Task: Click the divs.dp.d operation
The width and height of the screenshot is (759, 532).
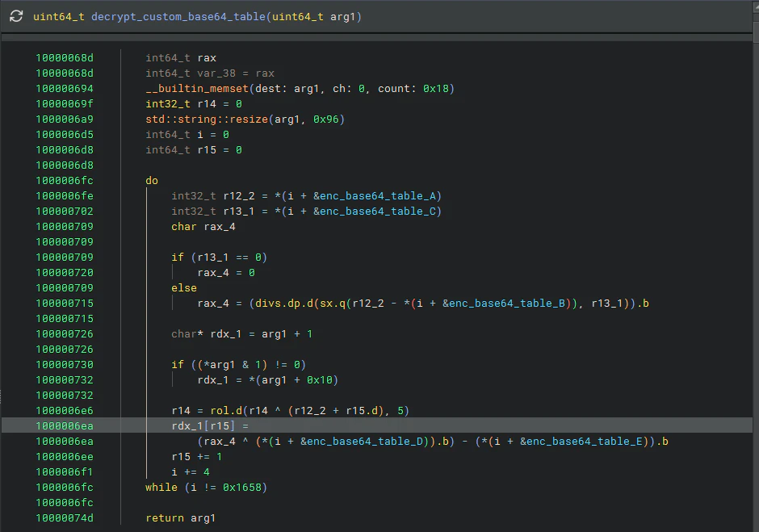Action: [x=284, y=303]
